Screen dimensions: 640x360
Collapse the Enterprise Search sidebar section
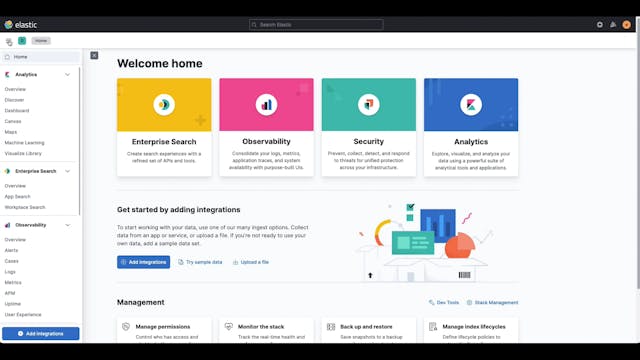pos(67,171)
